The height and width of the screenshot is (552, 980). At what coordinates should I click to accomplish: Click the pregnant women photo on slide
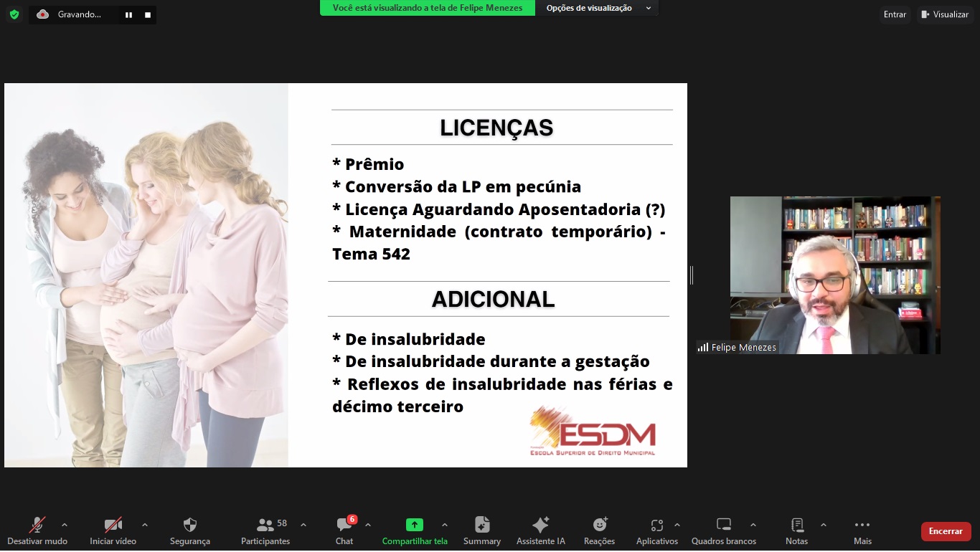click(x=146, y=275)
